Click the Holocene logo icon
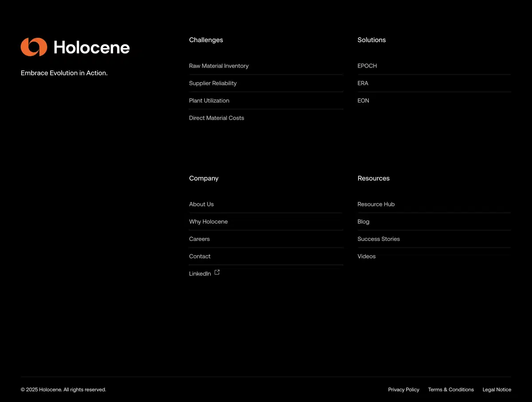The width and height of the screenshot is (532, 402). (34, 46)
